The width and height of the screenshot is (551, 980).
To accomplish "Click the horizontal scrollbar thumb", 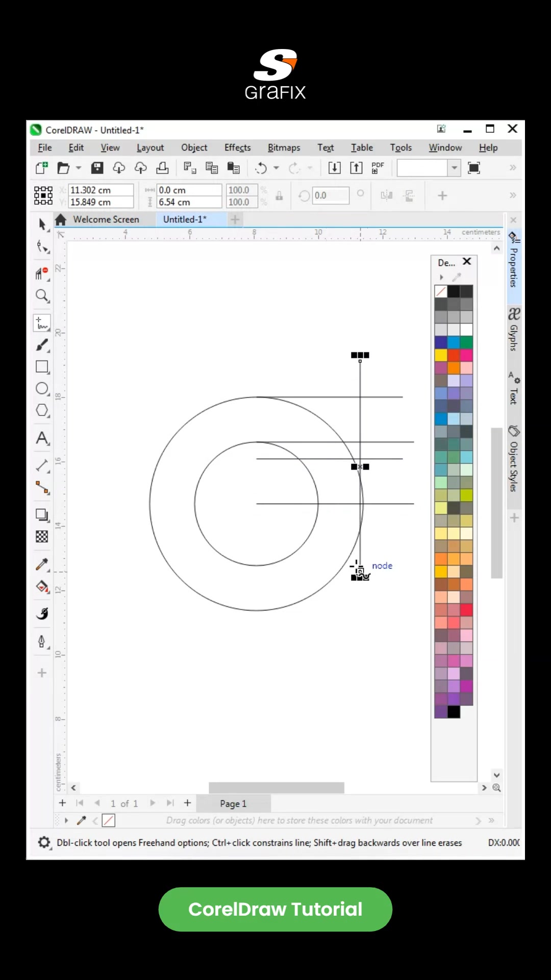I will [277, 788].
